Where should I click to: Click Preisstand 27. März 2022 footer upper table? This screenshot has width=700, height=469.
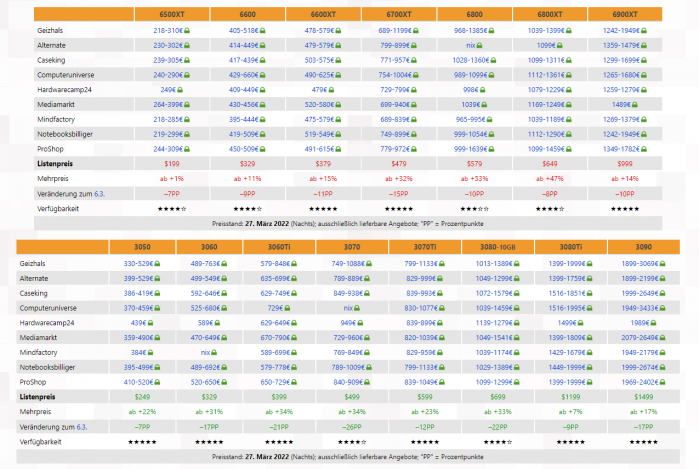pyautogui.click(x=348, y=224)
